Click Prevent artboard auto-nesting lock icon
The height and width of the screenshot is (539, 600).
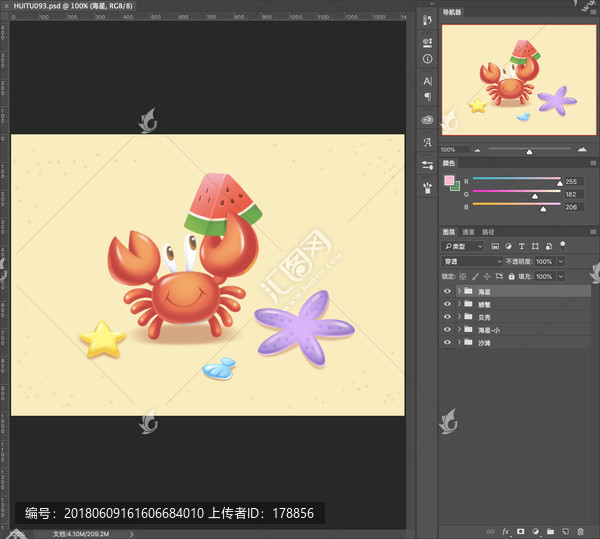499,276
